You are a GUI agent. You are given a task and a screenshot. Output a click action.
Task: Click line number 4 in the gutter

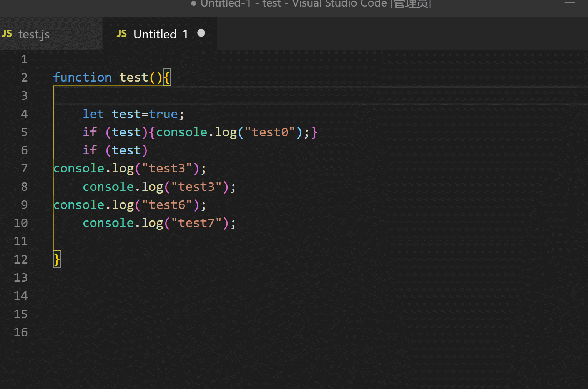coord(24,114)
